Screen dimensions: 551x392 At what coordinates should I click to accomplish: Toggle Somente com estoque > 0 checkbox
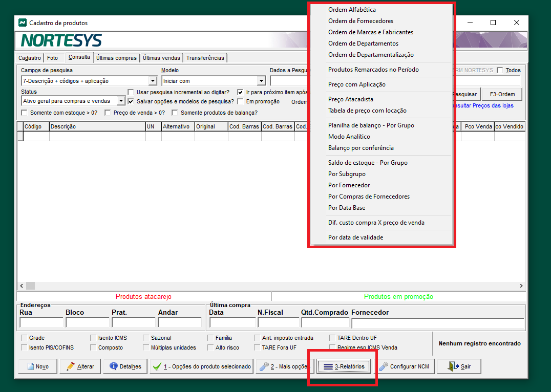[24, 113]
